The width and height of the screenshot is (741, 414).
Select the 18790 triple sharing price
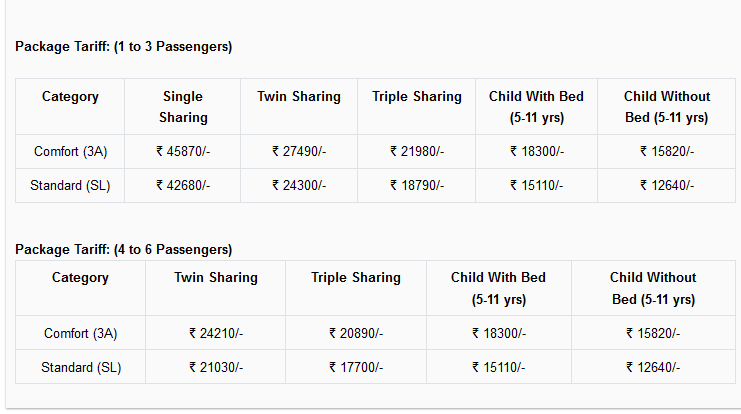pos(417,185)
